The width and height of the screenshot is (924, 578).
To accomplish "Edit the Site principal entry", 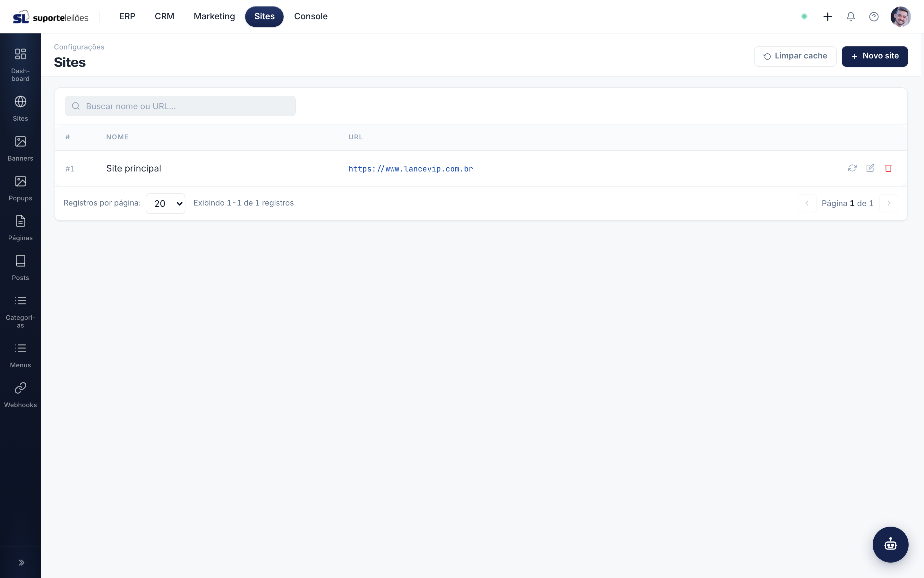I will [870, 168].
